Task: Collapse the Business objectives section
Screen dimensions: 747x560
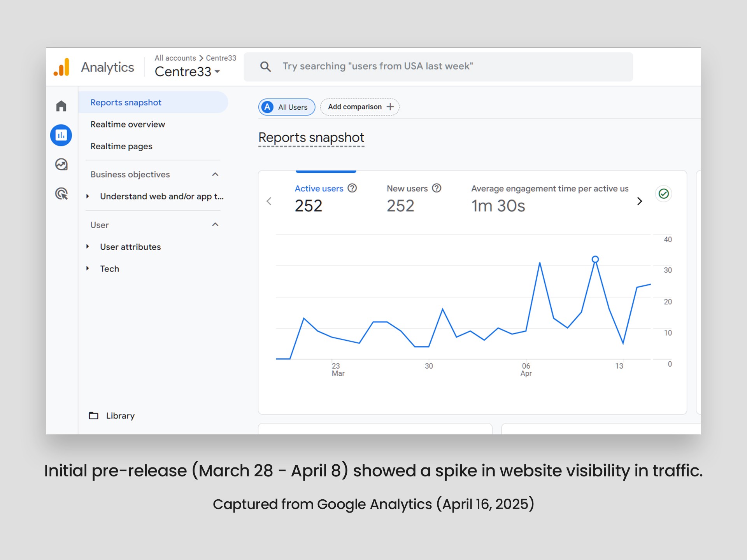Action: click(215, 174)
